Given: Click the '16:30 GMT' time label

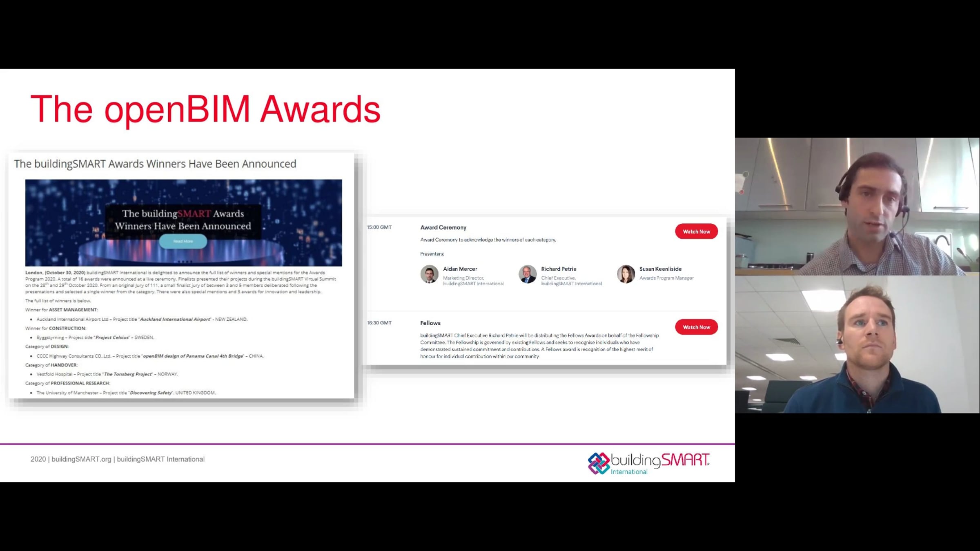Looking at the screenshot, I should click(379, 323).
